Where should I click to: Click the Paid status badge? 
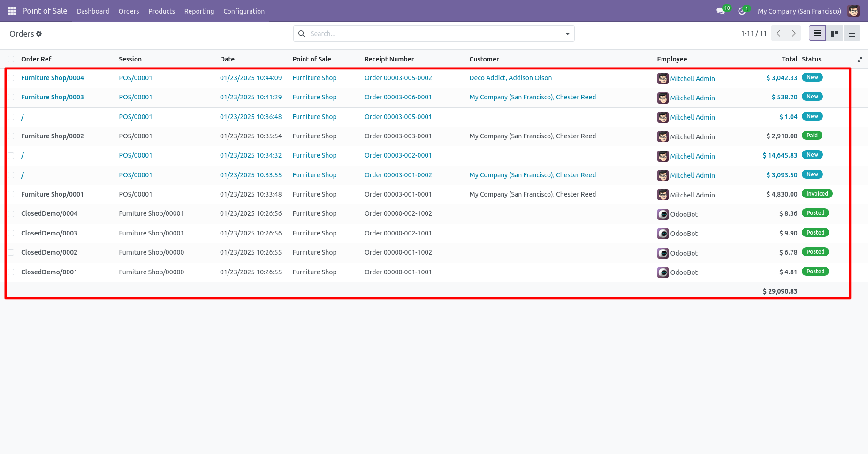pyautogui.click(x=812, y=136)
